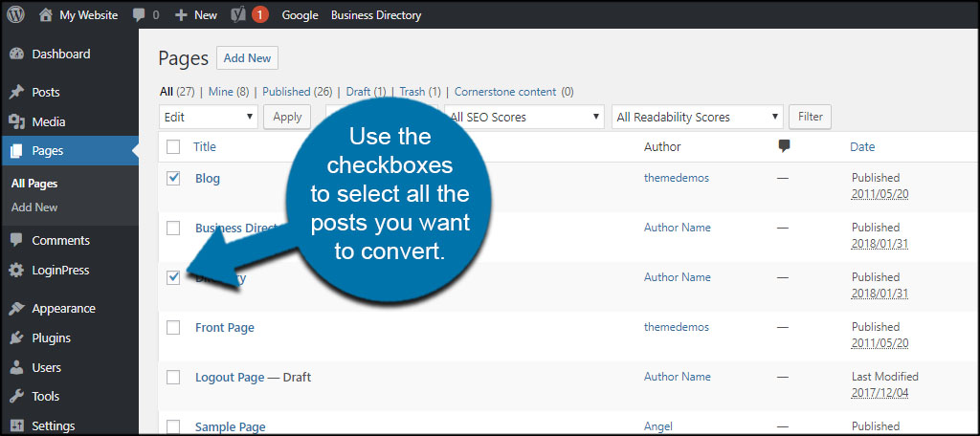Filter pages by Draft (1)
This screenshot has width=980, height=436.
(367, 92)
